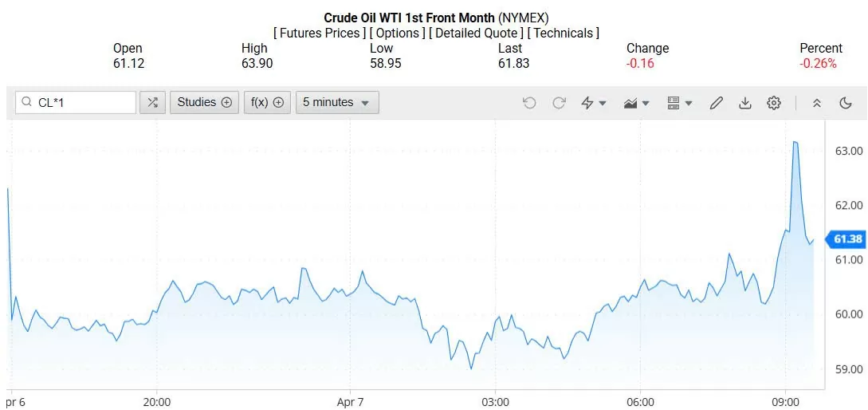The height and width of the screenshot is (410, 868).
Task: Click the 61.38 current price marker
Action: [x=847, y=239]
